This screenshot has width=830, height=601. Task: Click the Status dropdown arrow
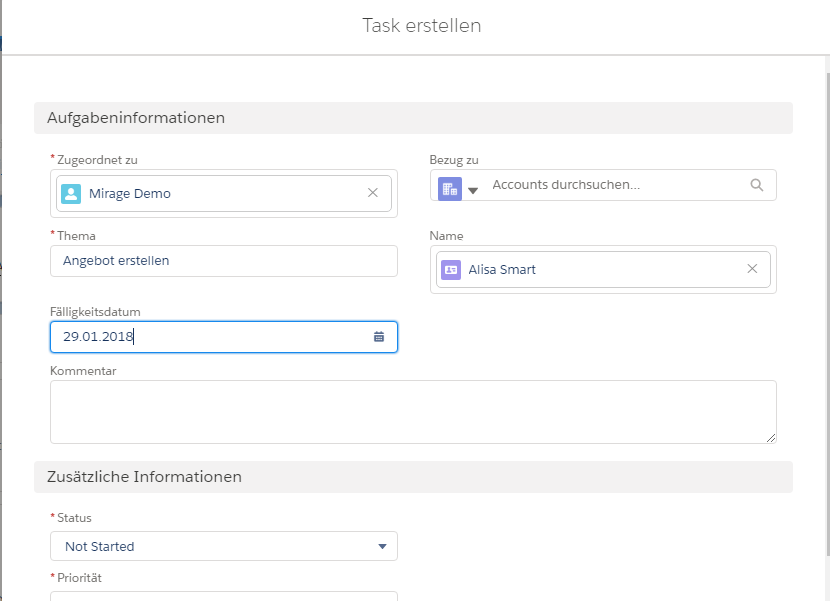[382, 546]
